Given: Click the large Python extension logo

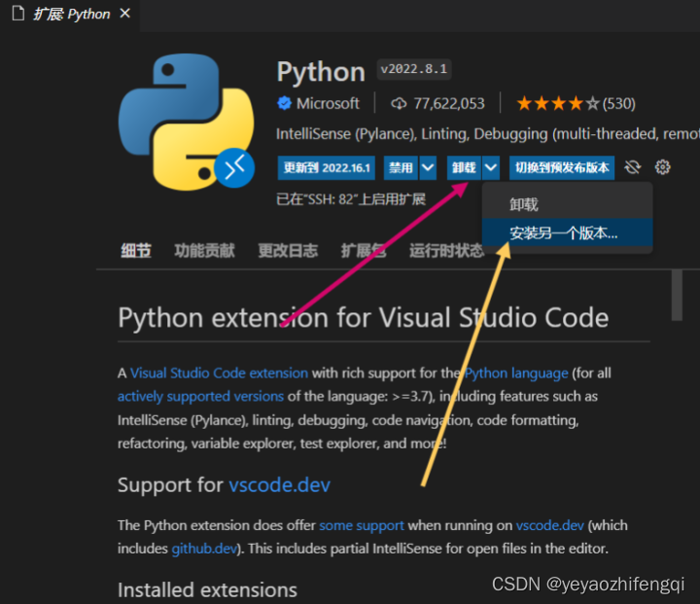Looking at the screenshot, I should pos(186,122).
